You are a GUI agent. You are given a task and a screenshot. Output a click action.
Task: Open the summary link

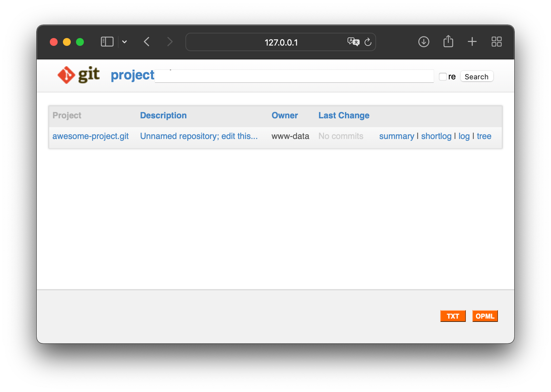click(x=397, y=136)
